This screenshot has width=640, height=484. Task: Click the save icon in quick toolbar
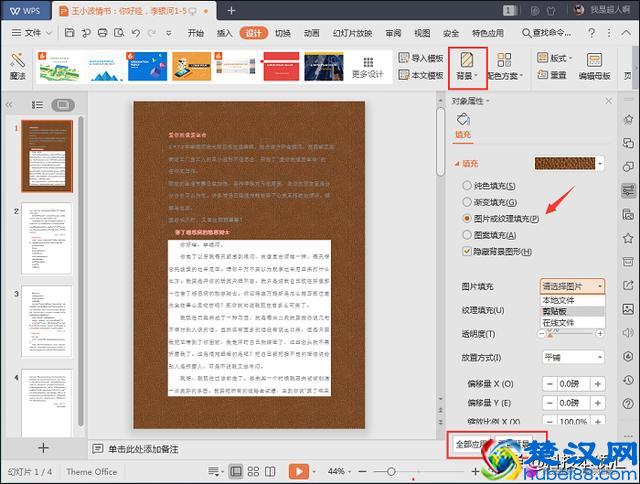click(x=69, y=33)
